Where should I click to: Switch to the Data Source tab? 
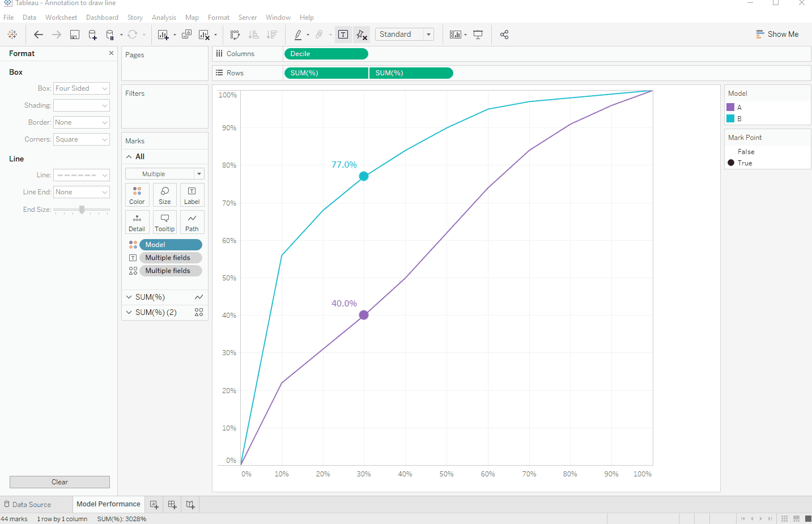(32, 504)
